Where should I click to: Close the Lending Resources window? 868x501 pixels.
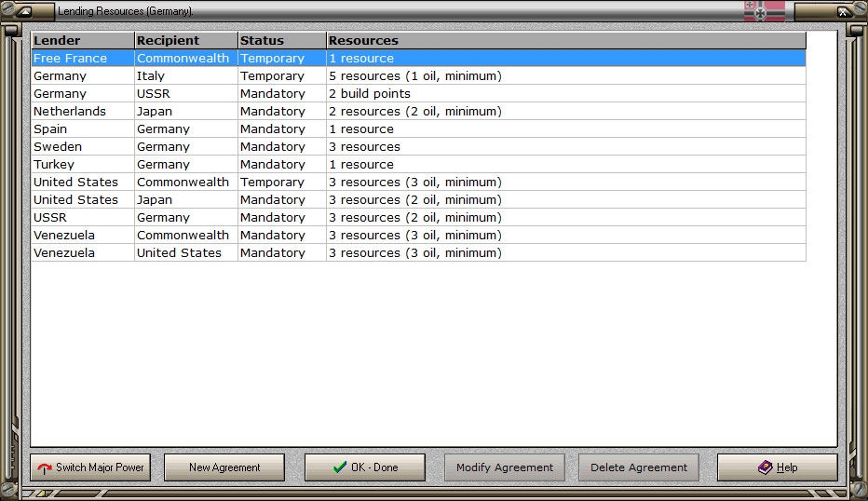click(x=843, y=11)
